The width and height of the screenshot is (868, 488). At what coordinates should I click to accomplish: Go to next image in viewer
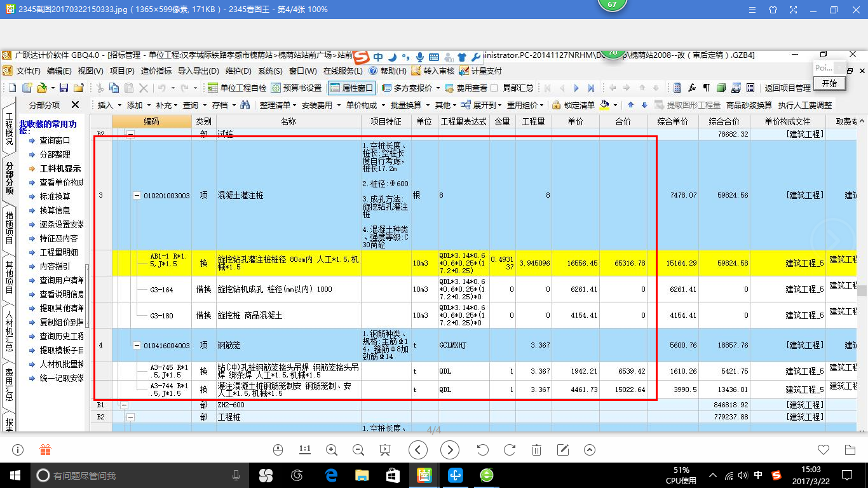click(450, 450)
